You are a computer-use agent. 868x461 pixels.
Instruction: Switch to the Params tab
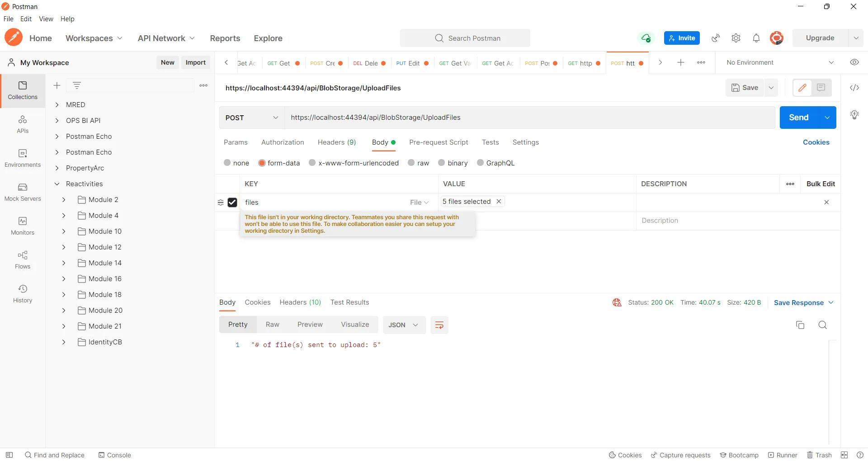(236, 142)
